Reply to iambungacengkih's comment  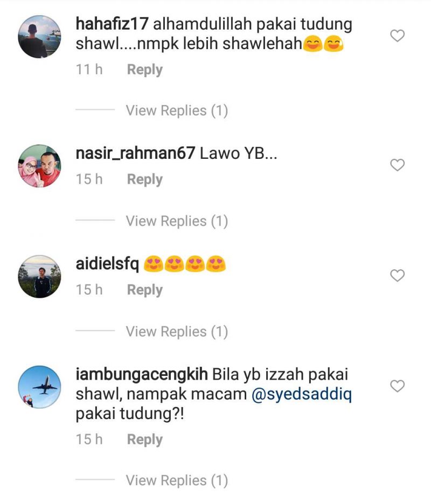click(145, 439)
